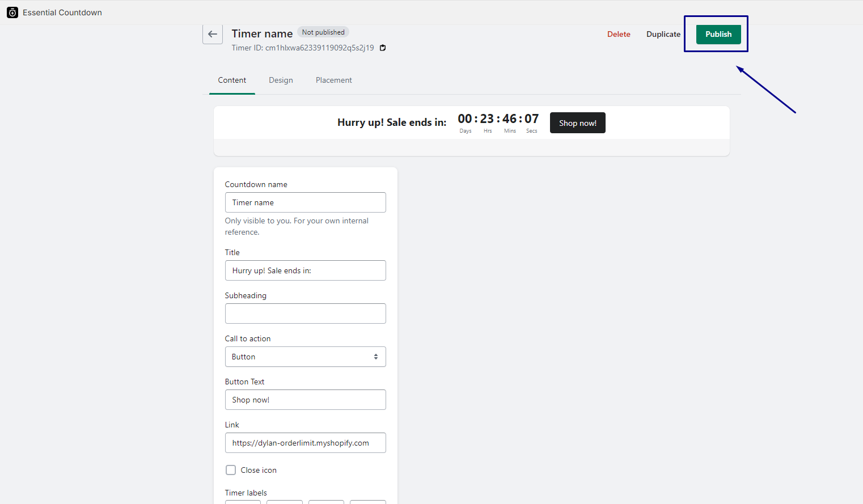Copy the Timer ID to clipboard
This screenshot has height=504, width=863.
(383, 48)
